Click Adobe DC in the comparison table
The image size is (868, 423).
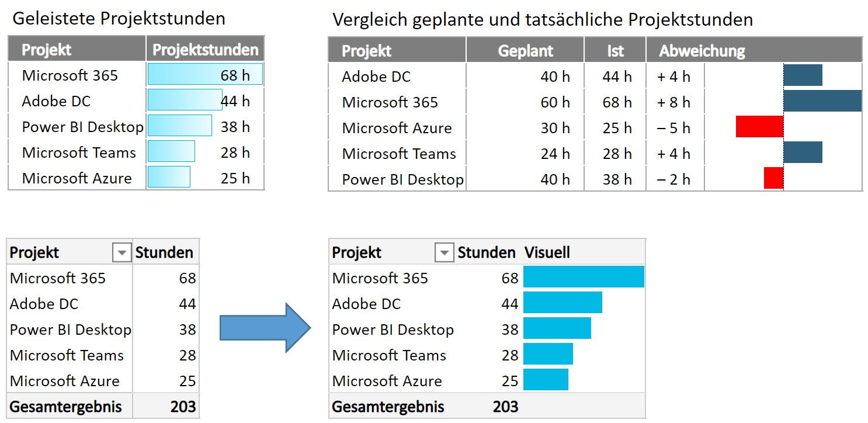376,77
